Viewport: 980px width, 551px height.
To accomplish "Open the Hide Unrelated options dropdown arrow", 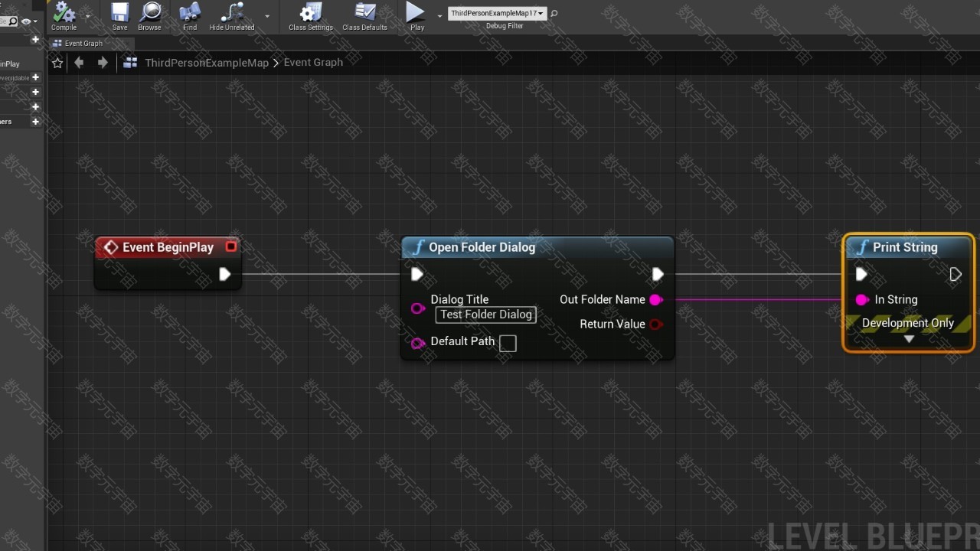I will tap(267, 15).
